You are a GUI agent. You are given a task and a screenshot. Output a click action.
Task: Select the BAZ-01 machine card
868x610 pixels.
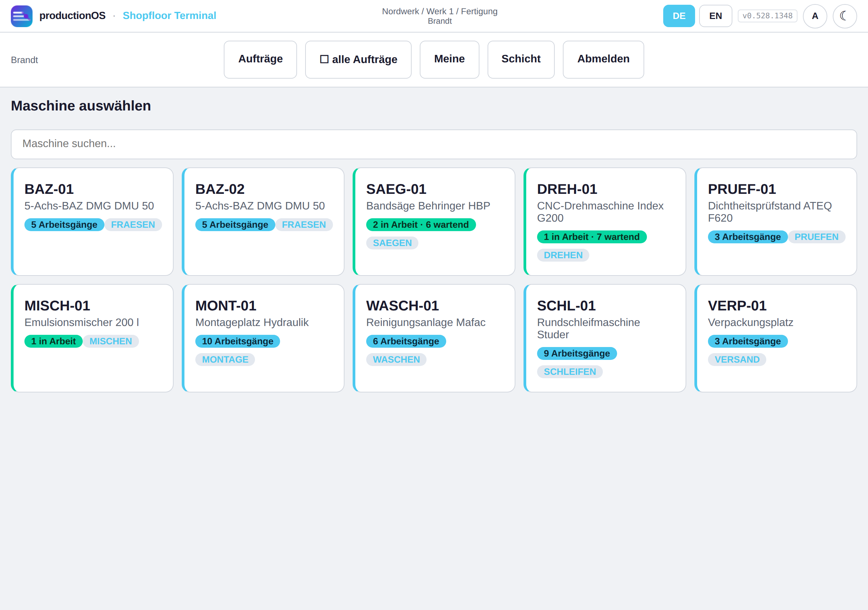(x=92, y=222)
